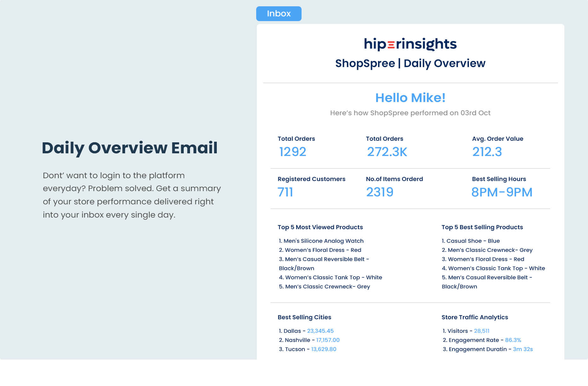588x386 pixels.
Task: Click the 'Top 5 Most Viewed Products' heading
Action: coord(320,227)
